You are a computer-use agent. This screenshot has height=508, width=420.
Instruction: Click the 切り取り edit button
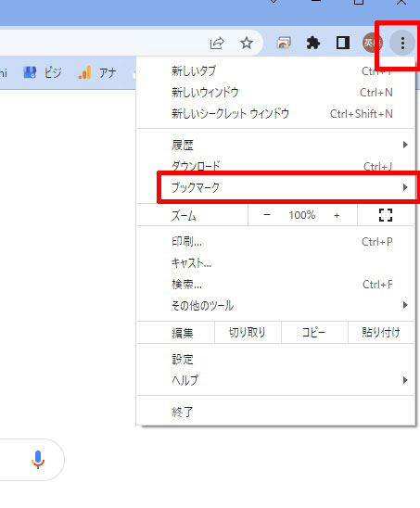[x=248, y=333]
